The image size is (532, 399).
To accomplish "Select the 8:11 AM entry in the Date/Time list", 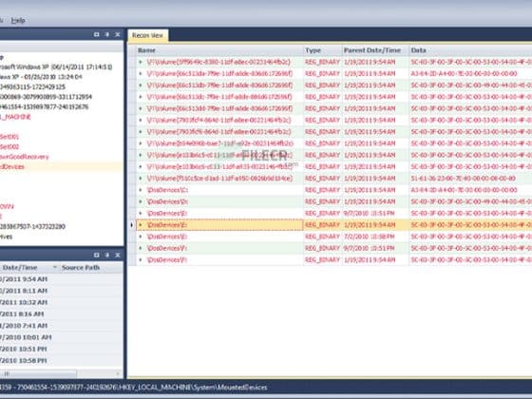I will [x=24, y=291].
